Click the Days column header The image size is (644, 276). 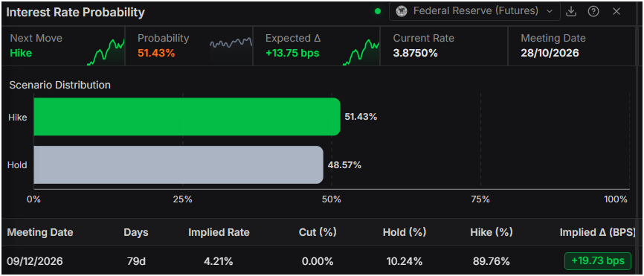[x=136, y=232]
